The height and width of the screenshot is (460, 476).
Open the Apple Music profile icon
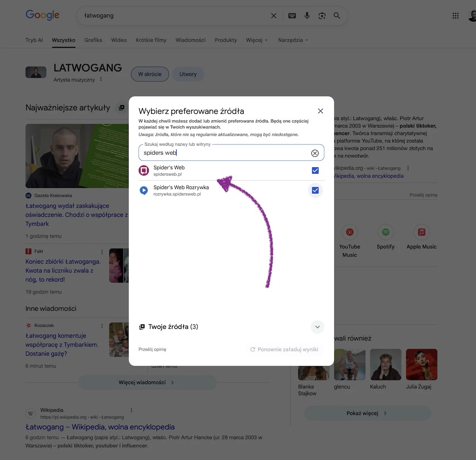421,232
